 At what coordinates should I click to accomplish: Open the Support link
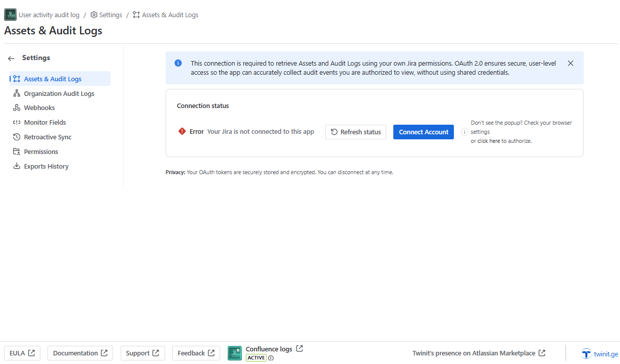coord(143,353)
